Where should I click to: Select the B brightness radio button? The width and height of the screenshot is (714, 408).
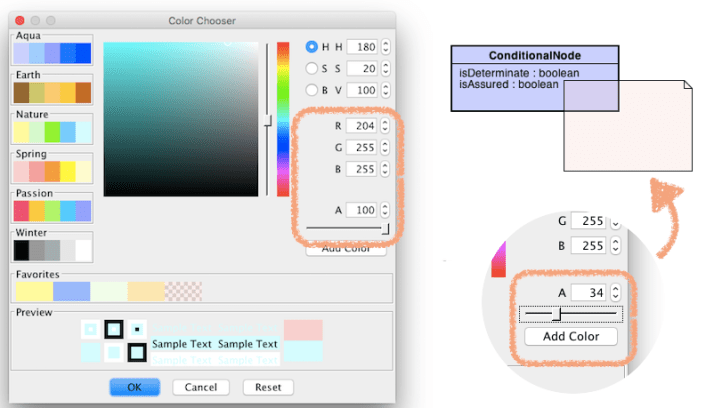coord(311,90)
